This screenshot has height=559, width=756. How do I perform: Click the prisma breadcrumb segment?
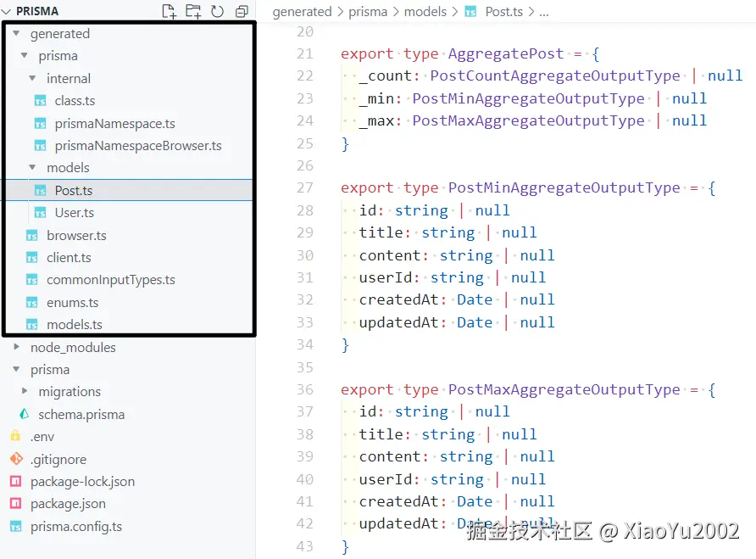(x=367, y=12)
